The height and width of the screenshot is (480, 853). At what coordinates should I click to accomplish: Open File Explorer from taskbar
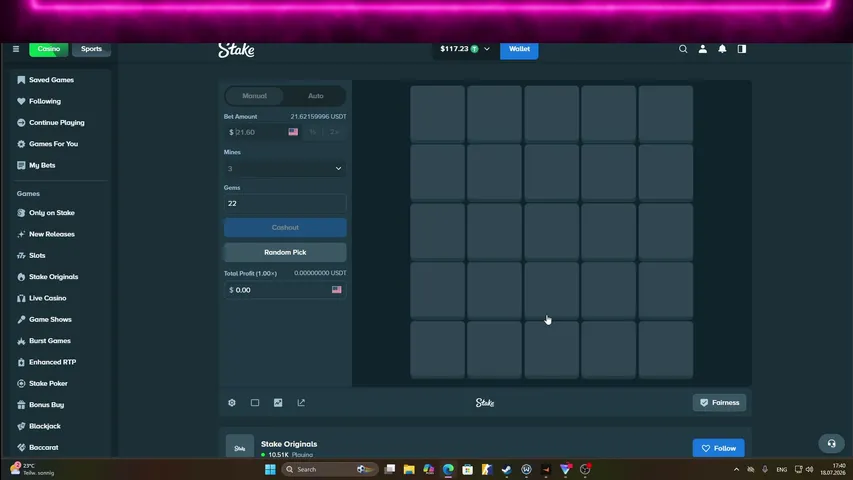409,469
